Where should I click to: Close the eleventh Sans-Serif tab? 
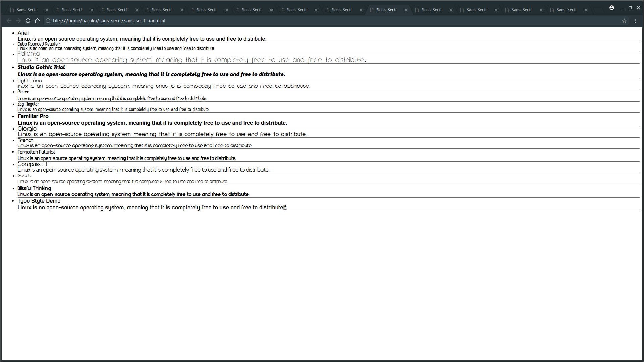tap(496, 10)
